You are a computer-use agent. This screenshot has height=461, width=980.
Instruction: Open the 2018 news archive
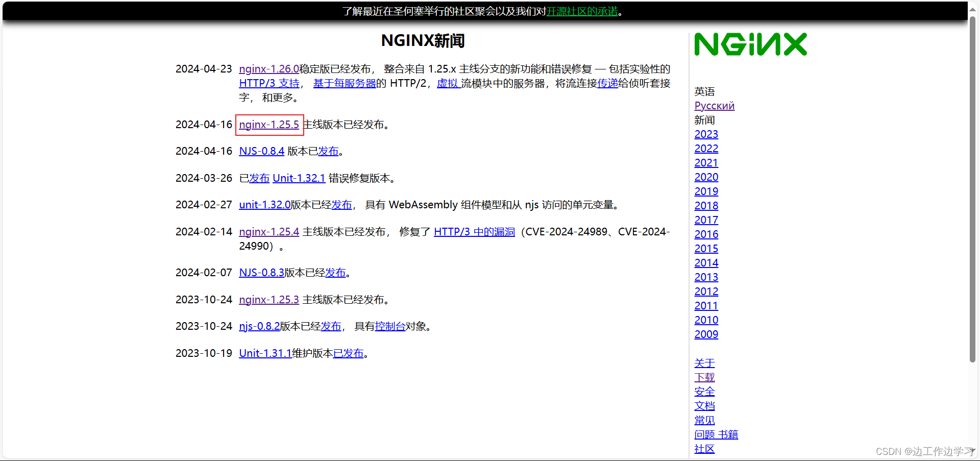[x=706, y=206]
